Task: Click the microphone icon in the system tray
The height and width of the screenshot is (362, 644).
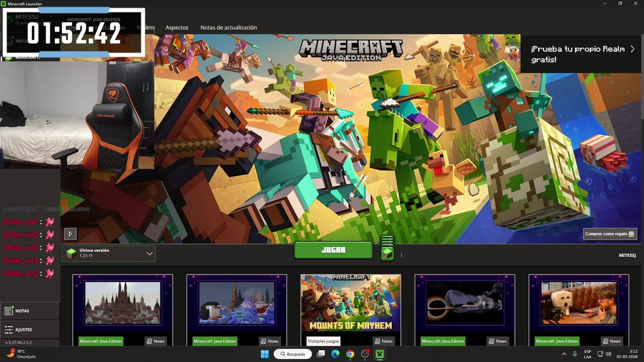Action: pos(575,354)
